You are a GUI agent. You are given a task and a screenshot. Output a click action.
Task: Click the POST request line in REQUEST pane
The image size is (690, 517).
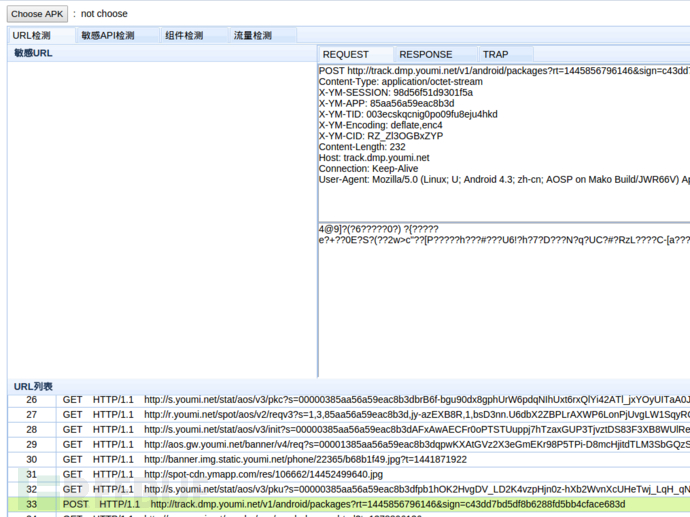point(504,71)
